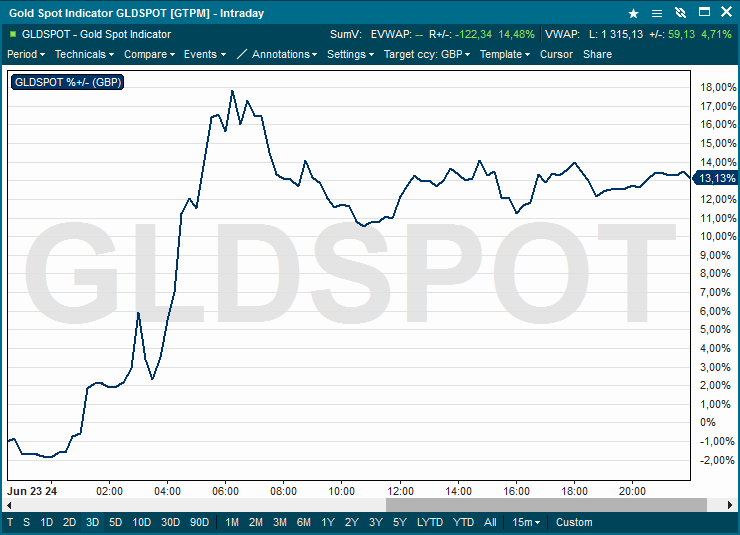Switch to the 2M period
Viewport: 740px width, 535px height.
click(x=256, y=522)
